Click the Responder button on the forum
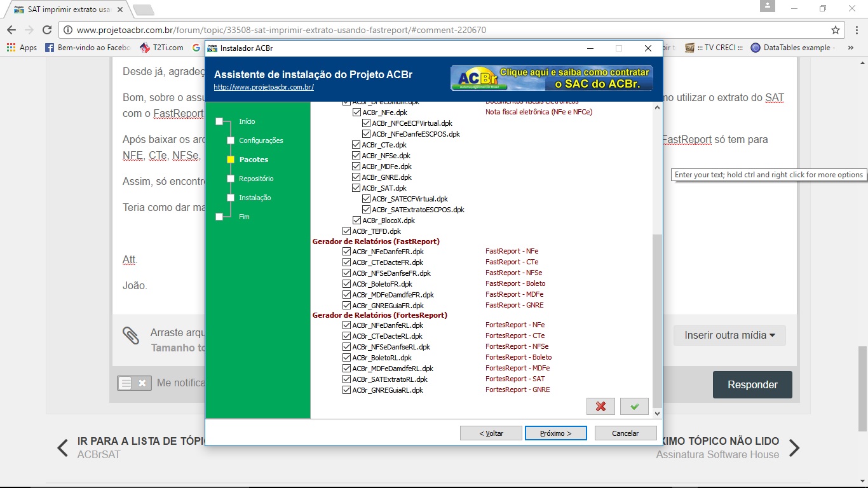The width and height of the screenshot is (868, 488). coord(752,384)
